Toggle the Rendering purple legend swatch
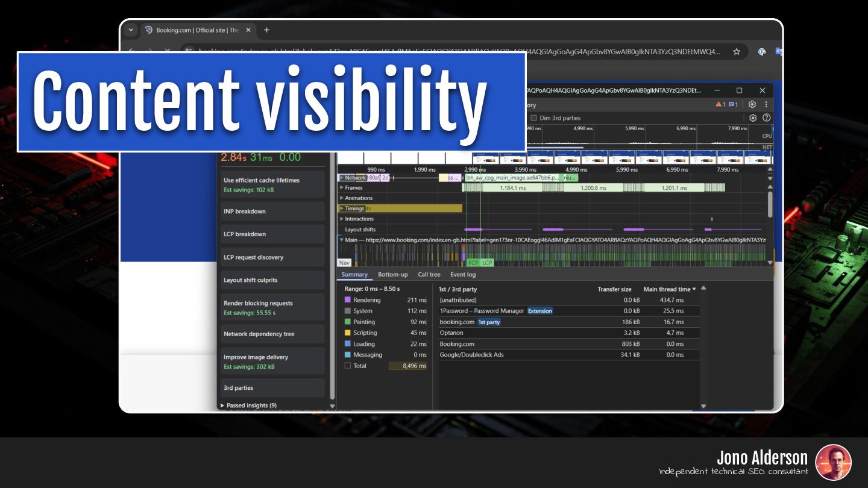The image size is (868, 488). coord(347,300)
